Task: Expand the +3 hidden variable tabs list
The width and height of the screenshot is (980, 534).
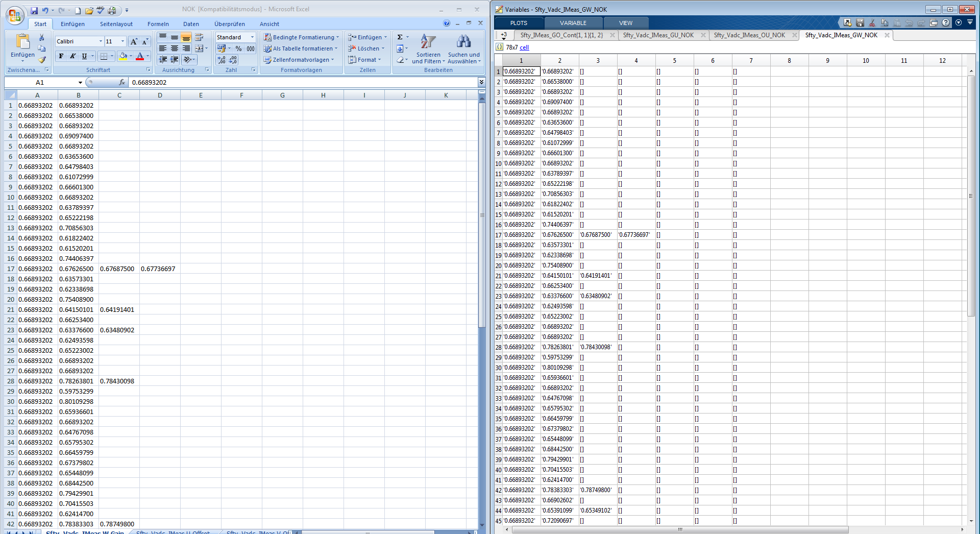Action: [504, 35]
